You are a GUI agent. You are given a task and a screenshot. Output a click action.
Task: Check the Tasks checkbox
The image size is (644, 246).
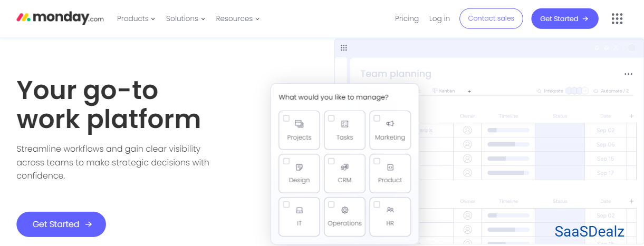pos(332,118)
